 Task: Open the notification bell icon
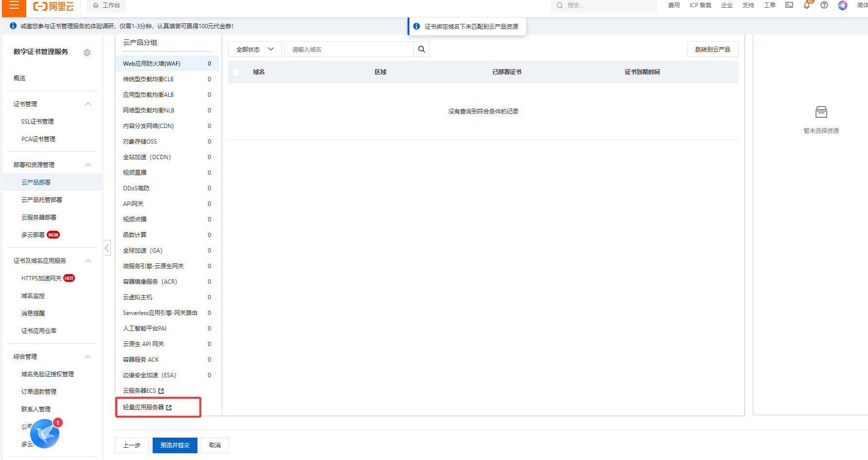tap(807, 5)
